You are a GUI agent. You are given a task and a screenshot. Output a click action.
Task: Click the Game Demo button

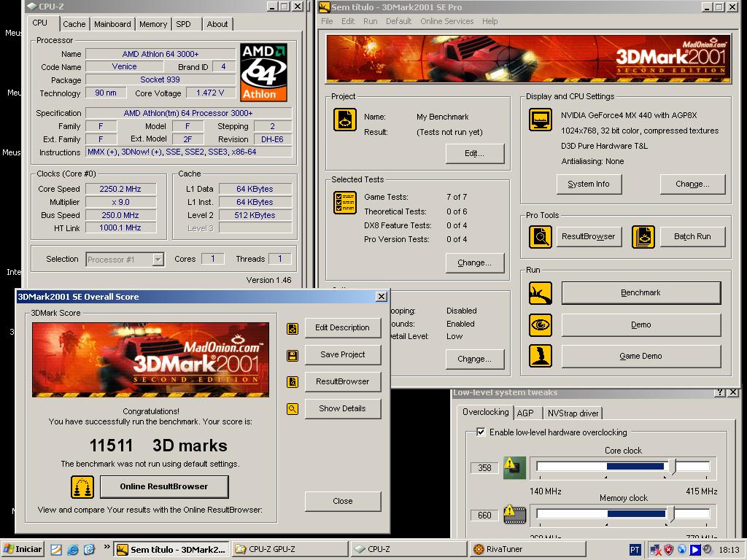[x=640, y=356]
